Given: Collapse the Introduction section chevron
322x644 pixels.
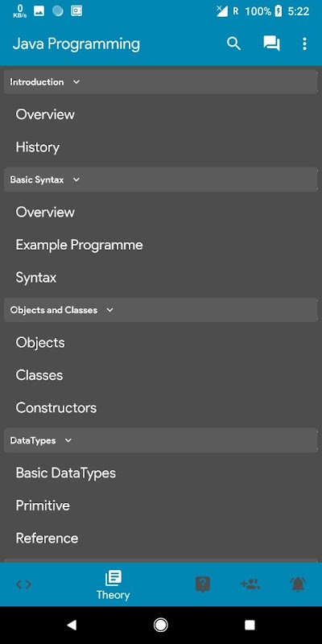Looking at the screenshot, I should point(76,82).
